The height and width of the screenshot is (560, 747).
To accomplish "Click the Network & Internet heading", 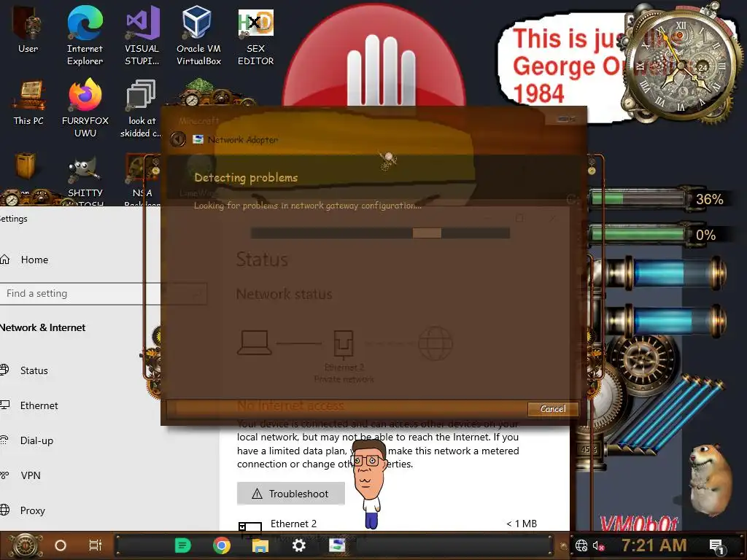I will [x=42, y=327].
